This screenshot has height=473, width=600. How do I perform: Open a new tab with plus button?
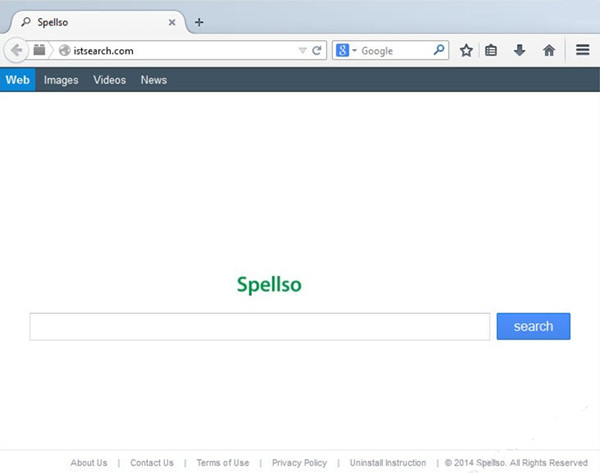point(199,22)
